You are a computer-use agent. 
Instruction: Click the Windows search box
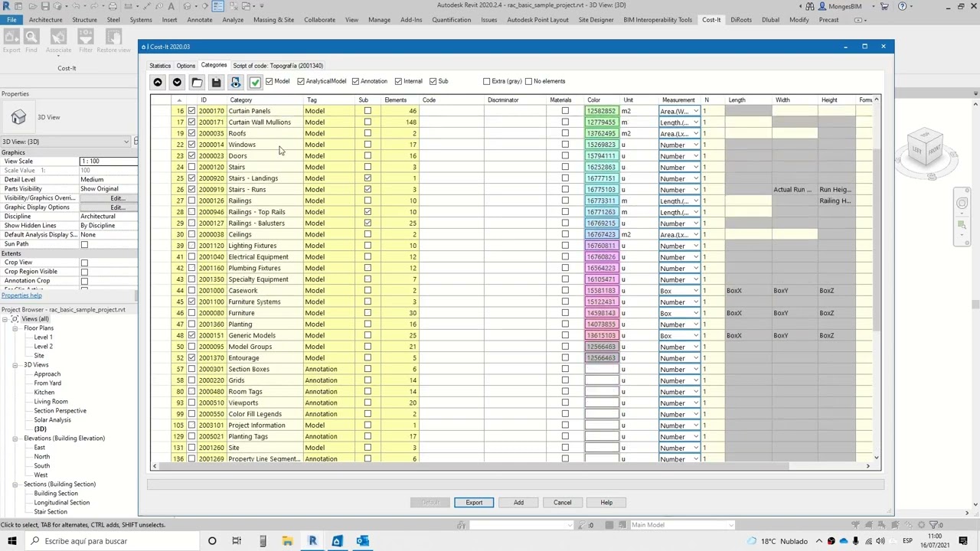pos(111,541)
